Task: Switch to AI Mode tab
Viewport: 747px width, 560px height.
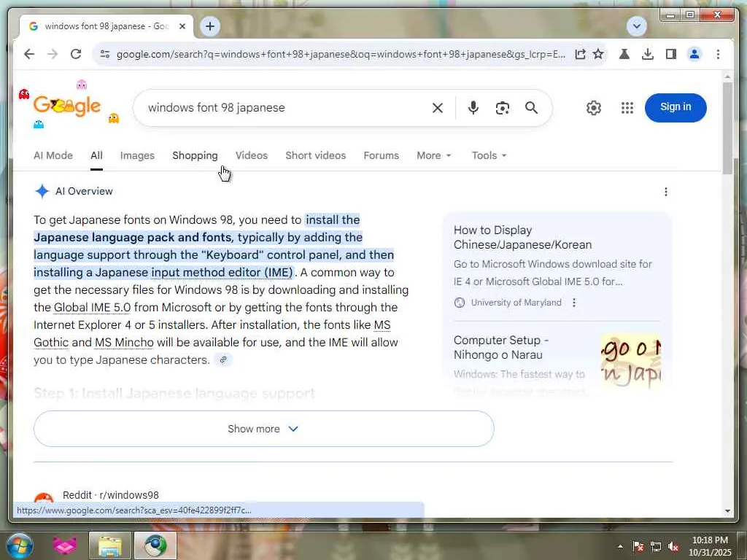Action: click(x=53, y=156)
